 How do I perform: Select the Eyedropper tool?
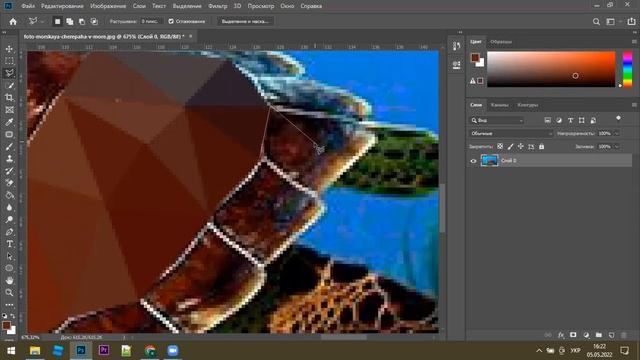tap(9, 122)
